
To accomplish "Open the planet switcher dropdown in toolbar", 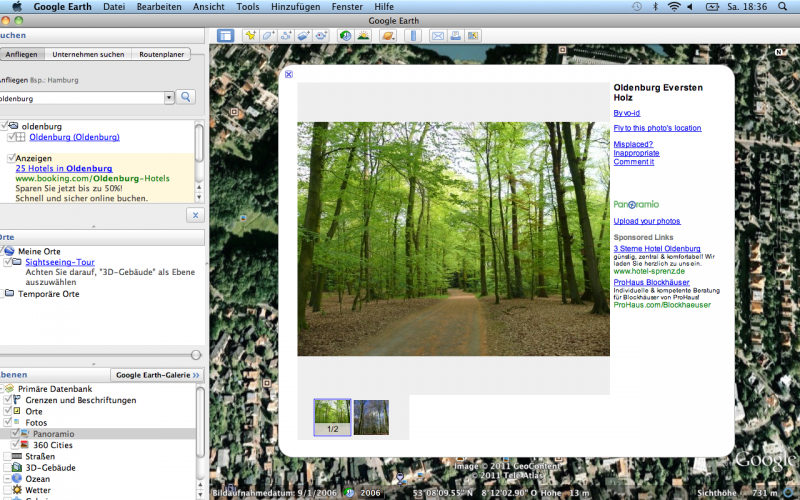I will pos(386,36).
